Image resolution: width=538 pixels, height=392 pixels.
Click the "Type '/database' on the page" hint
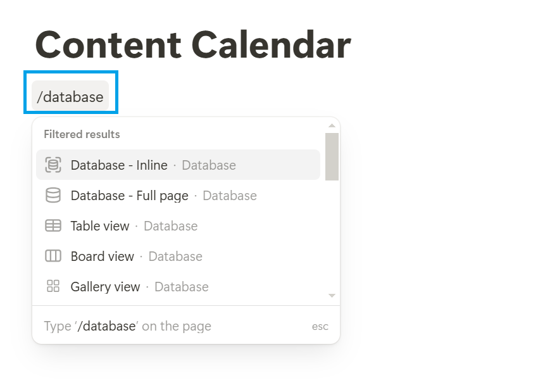(127, 326)
